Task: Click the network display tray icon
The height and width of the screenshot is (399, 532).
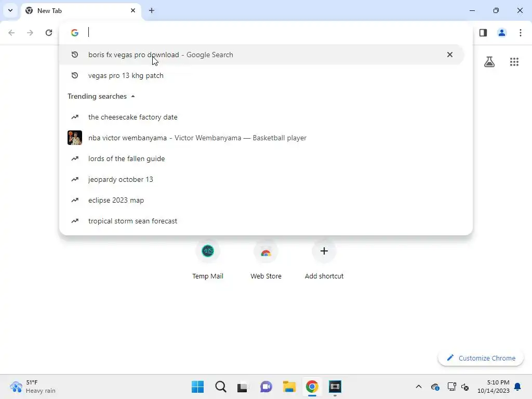Action: click(451, 387)
